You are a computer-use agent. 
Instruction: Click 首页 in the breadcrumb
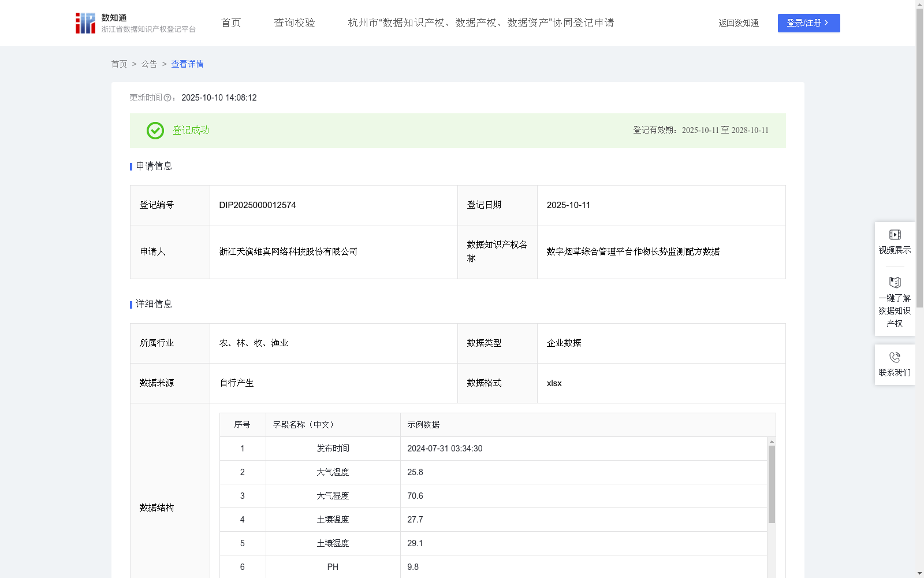tap(119, 64)
